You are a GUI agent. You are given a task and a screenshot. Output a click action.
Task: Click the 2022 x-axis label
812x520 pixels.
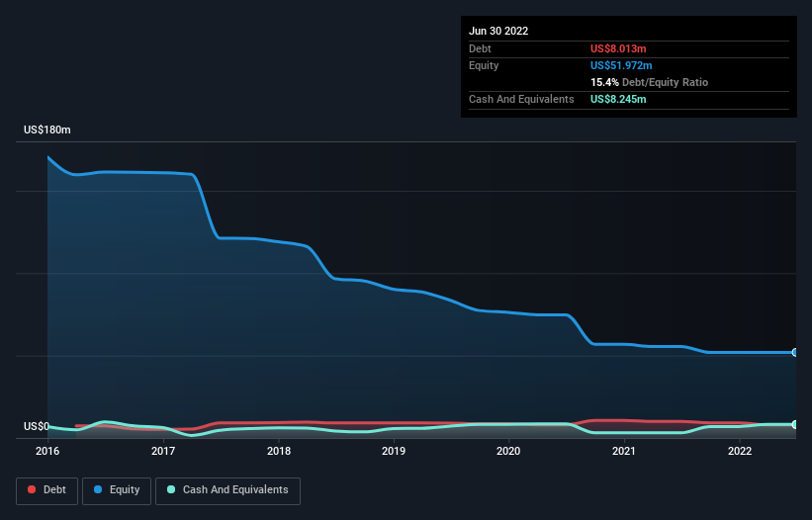pyautogui.click(x=740, y=451)
